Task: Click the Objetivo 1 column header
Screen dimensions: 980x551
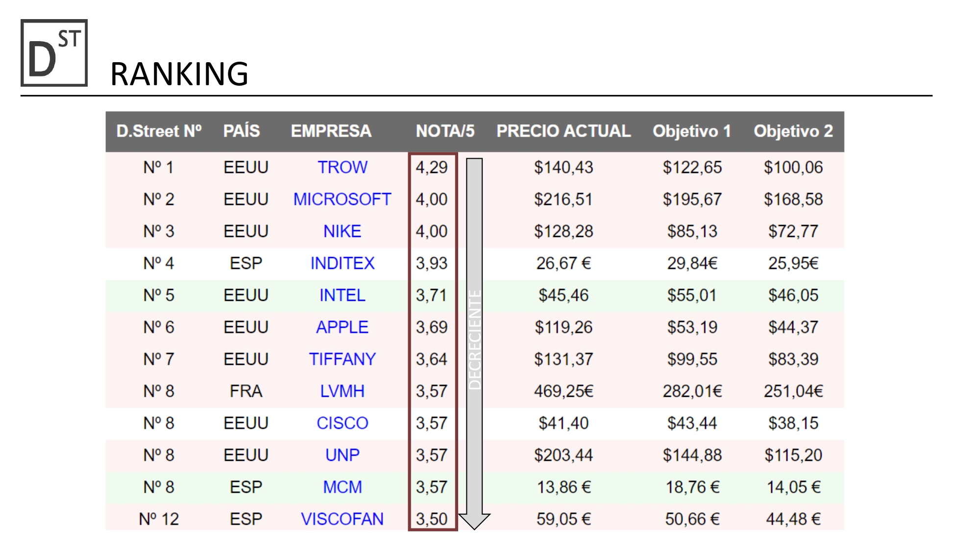Action: 691,131
